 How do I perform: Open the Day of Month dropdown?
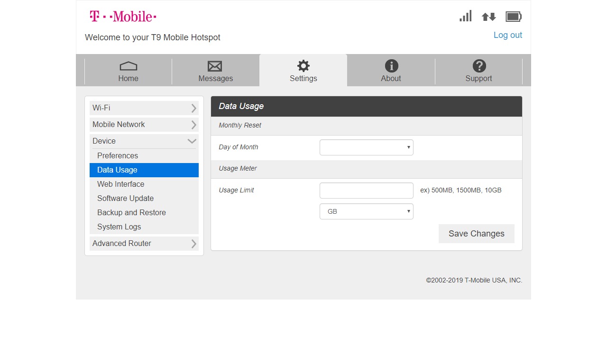point(366,147)
